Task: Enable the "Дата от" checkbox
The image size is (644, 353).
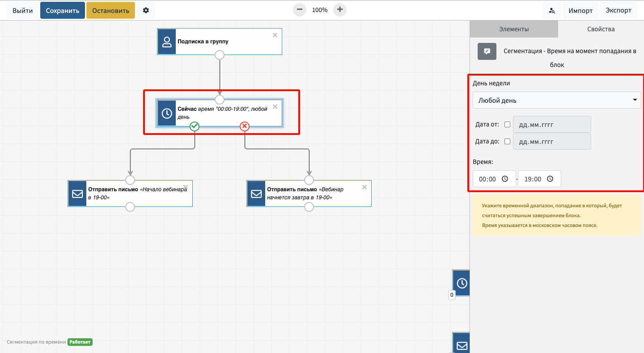Action: tap(507, 125)
